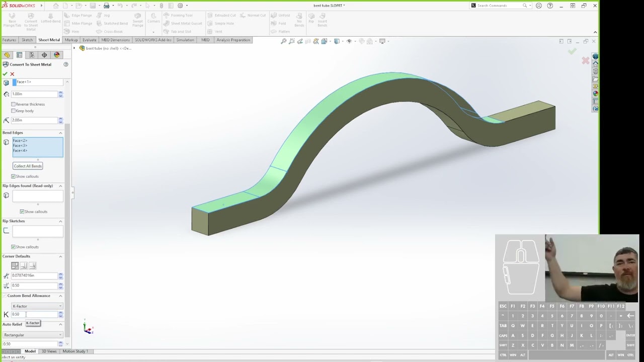Click the green confirm checkmark in the graphics corner
644x362 pixels.
coord(573,51)
